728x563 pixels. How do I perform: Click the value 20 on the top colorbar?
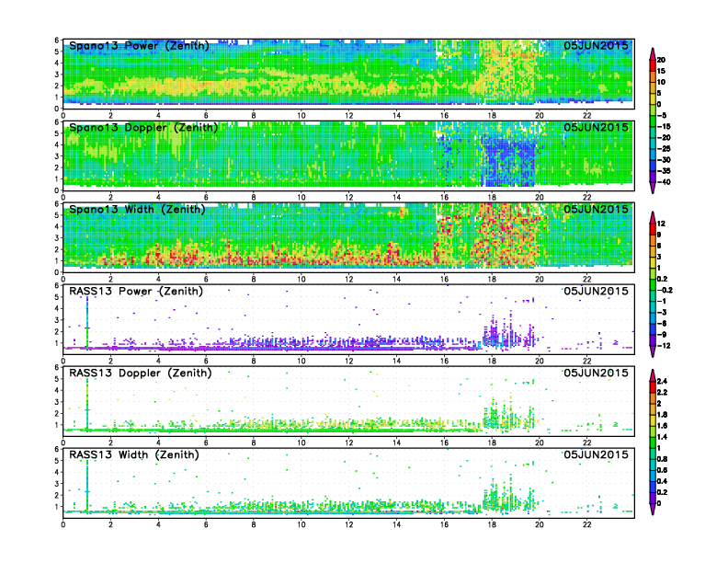click(661, 60)
